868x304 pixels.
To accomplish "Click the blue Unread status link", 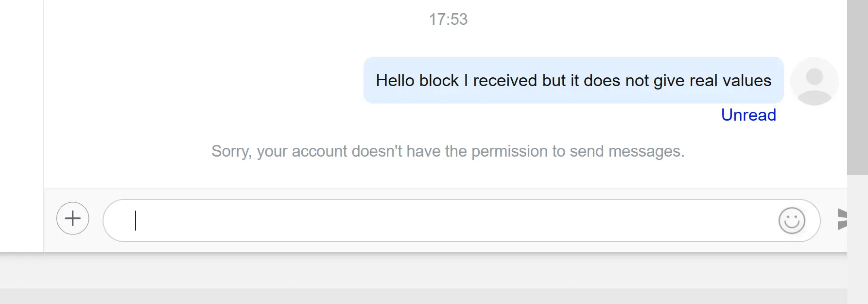I will [x=748, y=115].
